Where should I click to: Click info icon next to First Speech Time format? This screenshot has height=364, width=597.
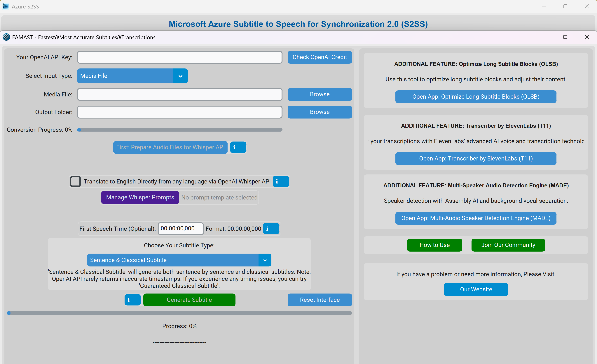(271, 229)
